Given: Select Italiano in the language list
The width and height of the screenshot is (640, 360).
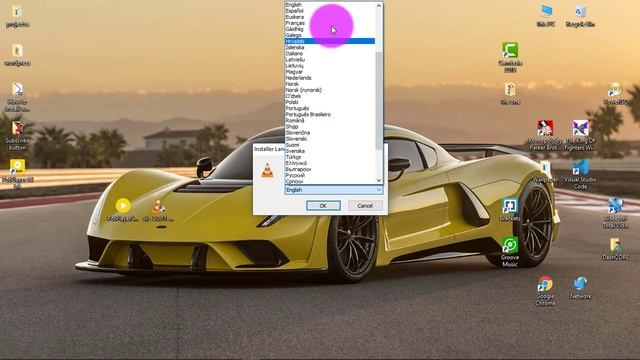Looking at the screenshot, I should click(x=330, y=53).
